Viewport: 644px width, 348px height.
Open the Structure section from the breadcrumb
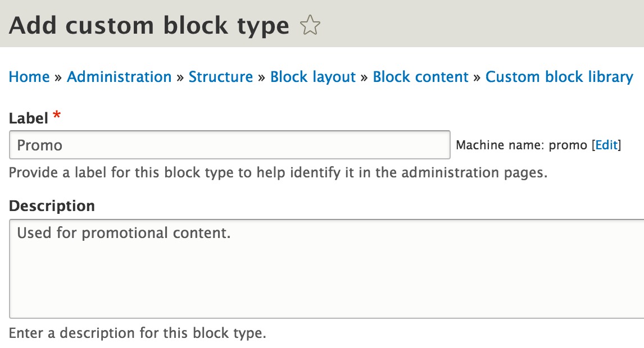click(x=221, y=77)
